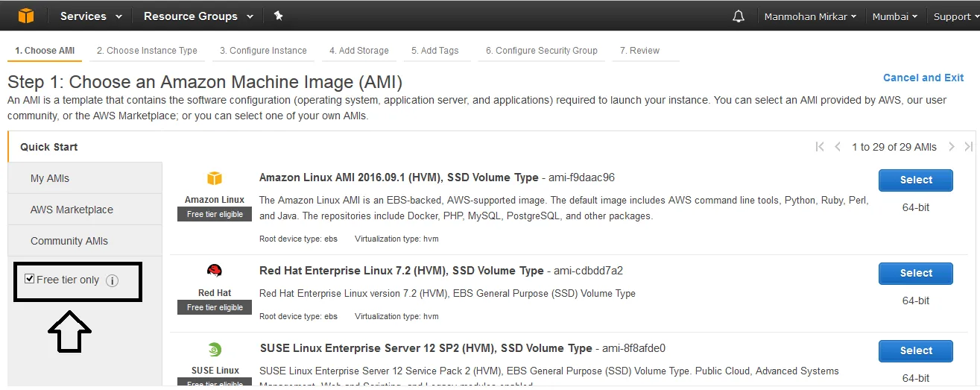Switch to 6. Configure Security Group tab
Image resolution: width=980 pixels, height=390 pixels.
pyautogui.click(x=541, y=51)
